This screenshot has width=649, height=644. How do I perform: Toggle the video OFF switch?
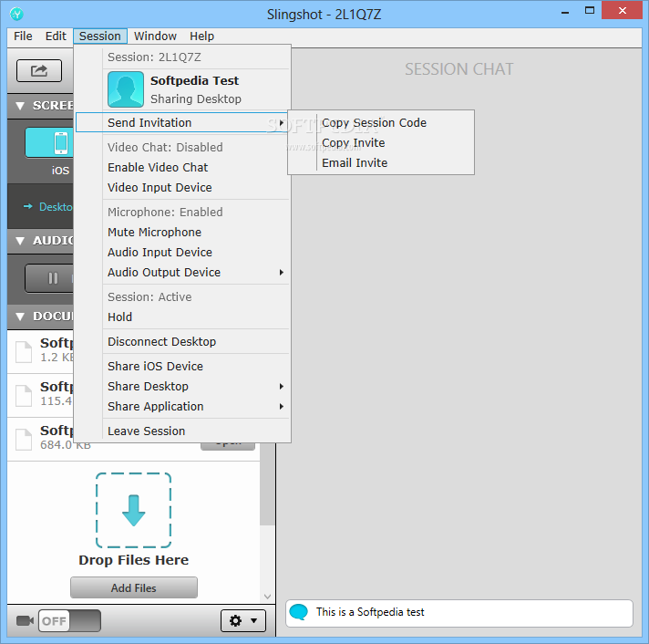click(69, 621)
